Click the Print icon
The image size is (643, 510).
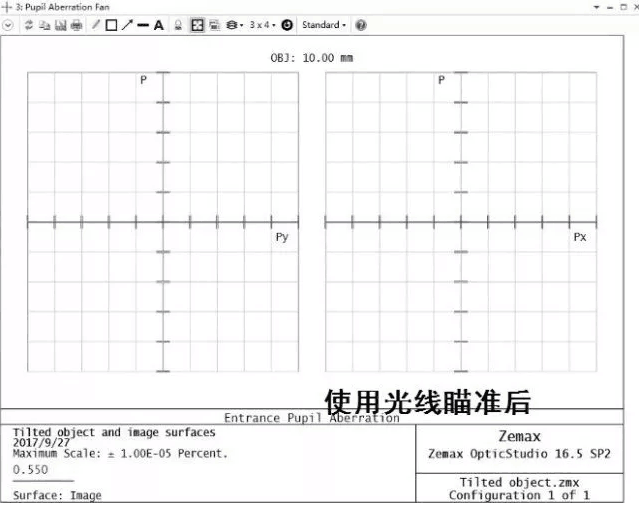tap(76, 25)
